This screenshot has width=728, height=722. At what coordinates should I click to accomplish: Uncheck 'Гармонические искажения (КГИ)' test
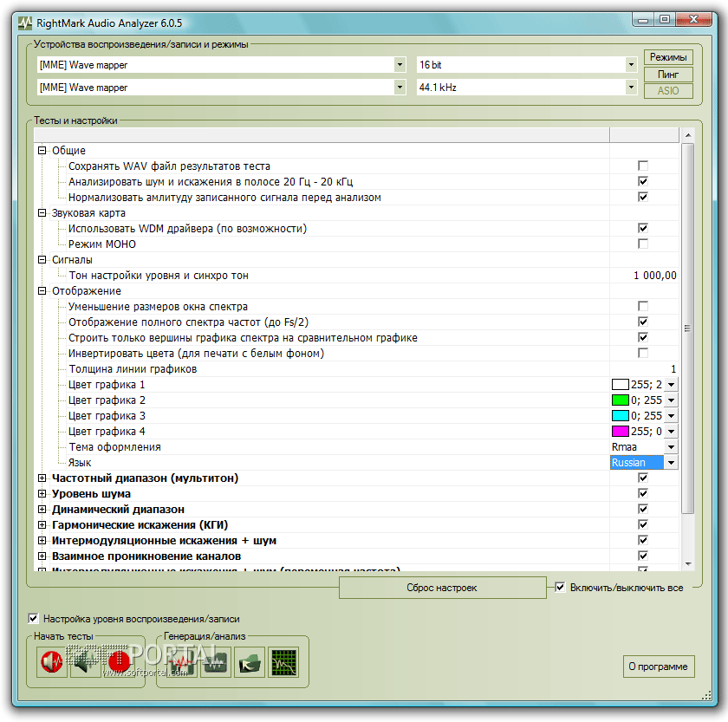[643, 524]
